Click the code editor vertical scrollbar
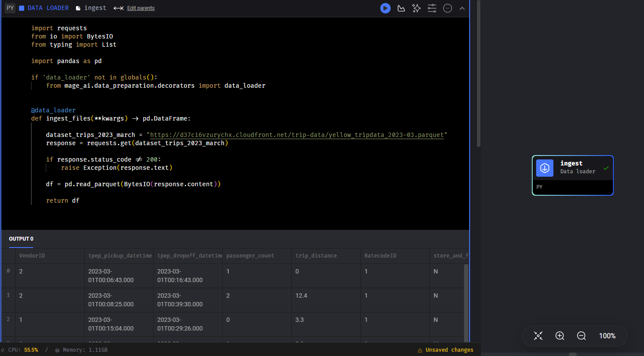 point(478,73)
